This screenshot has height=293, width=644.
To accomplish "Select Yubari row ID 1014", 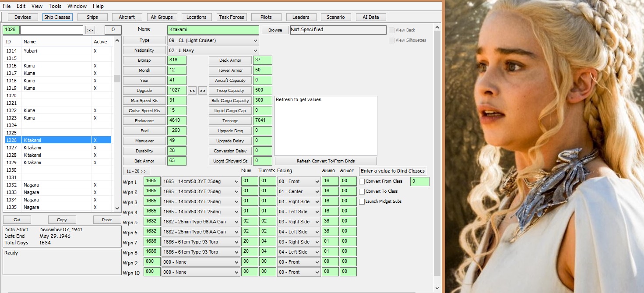I will [x=58, y=51].
